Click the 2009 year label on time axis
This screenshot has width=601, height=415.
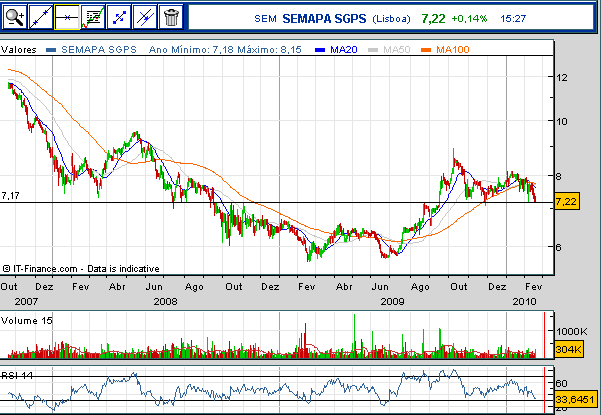coord(392,302)
